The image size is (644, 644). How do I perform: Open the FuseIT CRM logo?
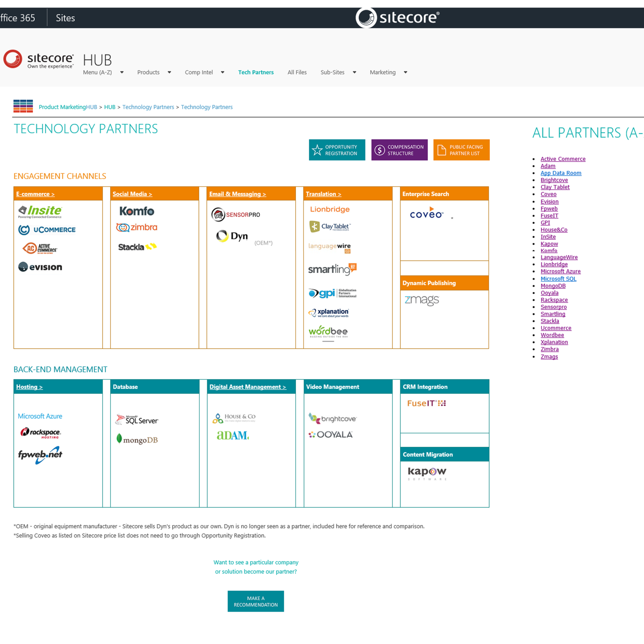427,403
